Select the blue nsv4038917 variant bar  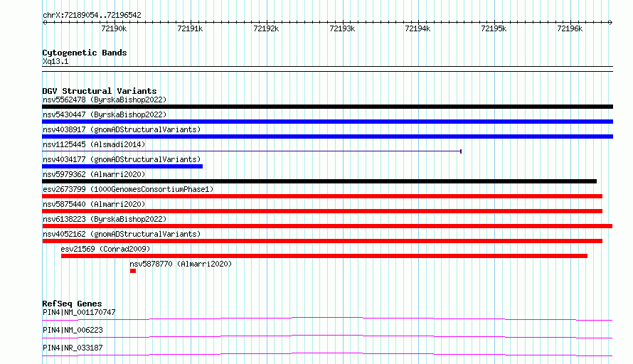(327, 136)
